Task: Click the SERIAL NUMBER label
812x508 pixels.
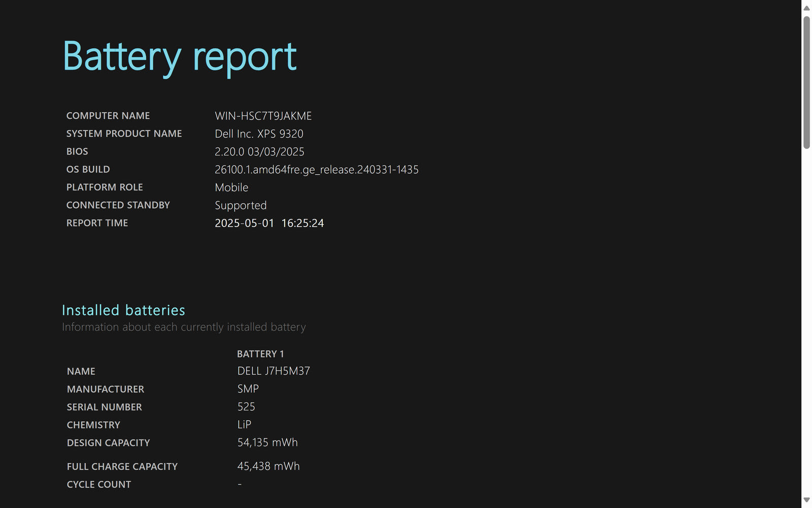Action: tap(105, 407)
